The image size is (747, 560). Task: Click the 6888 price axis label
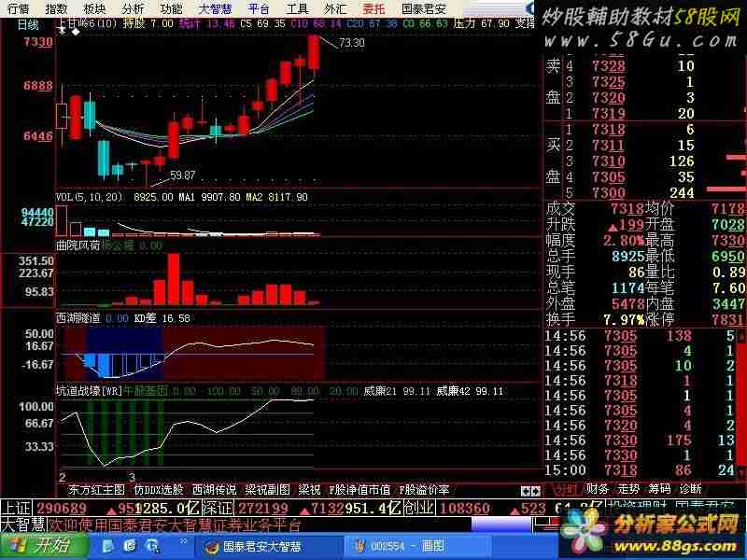click(x=38, y=86)
